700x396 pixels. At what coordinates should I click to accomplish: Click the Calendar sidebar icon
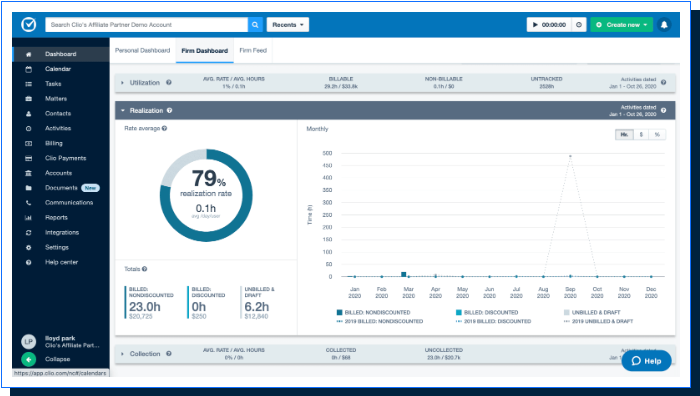click(x=29, y=69)
